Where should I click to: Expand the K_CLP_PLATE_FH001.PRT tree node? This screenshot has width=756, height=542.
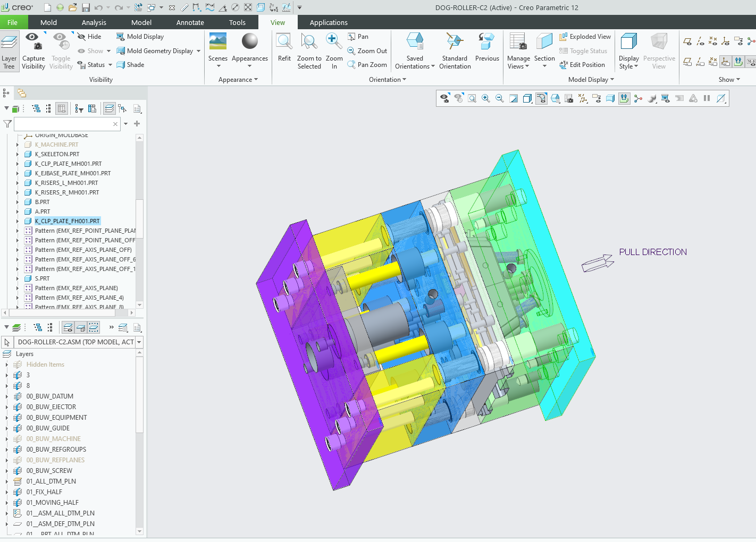pyautogui.click(x=18, y=221)
